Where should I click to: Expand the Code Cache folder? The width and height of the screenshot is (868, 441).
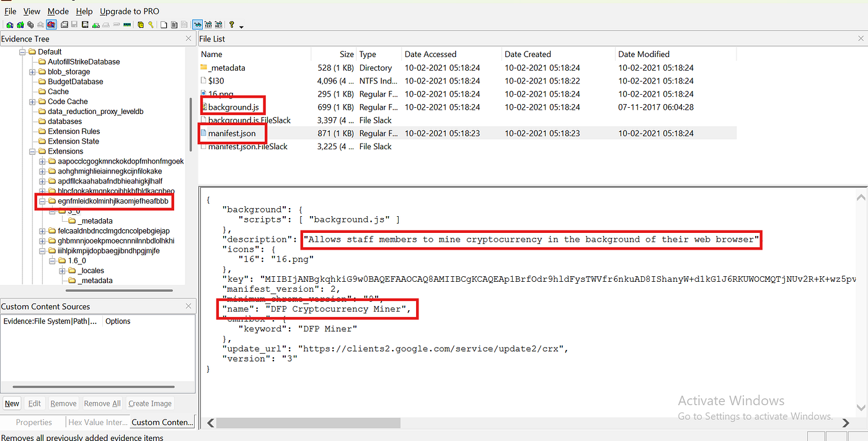point(33,102)
